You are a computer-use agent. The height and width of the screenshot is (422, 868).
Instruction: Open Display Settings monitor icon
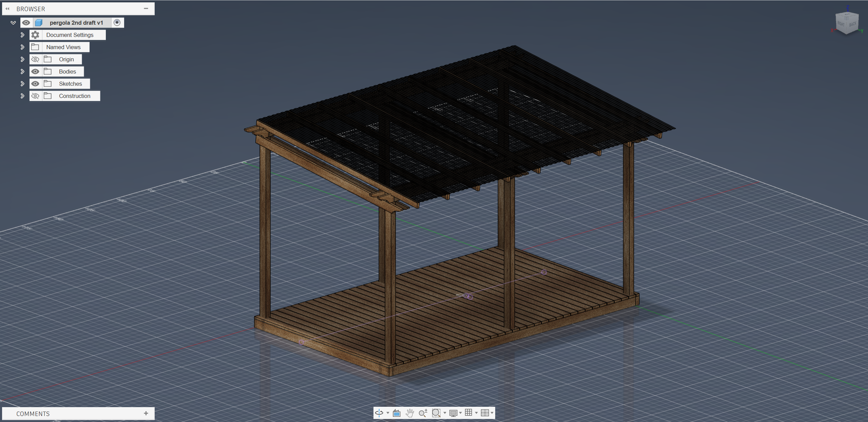(453, 413)
